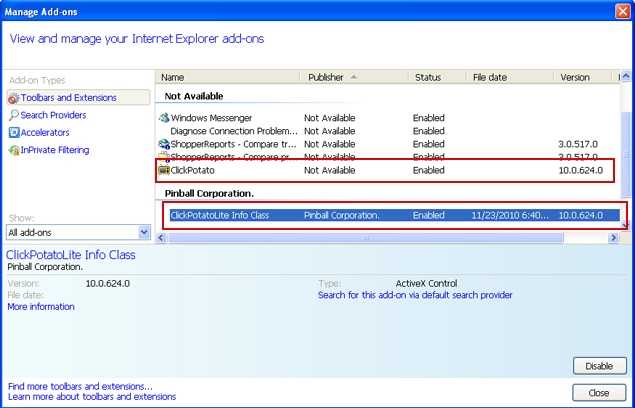Sort list by Publisher column header

coord(354,77)
